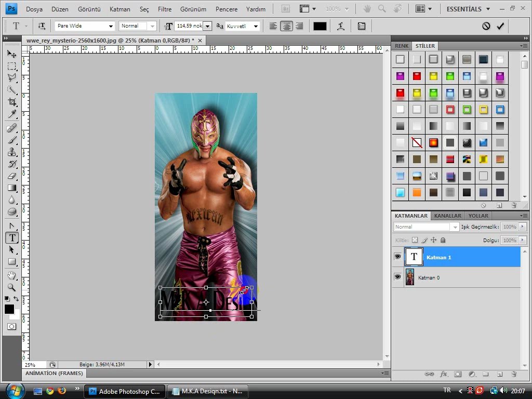Select the Rectangle shape tool
Image resolution: width=532 pixels, height=399 pixels.
11,262
